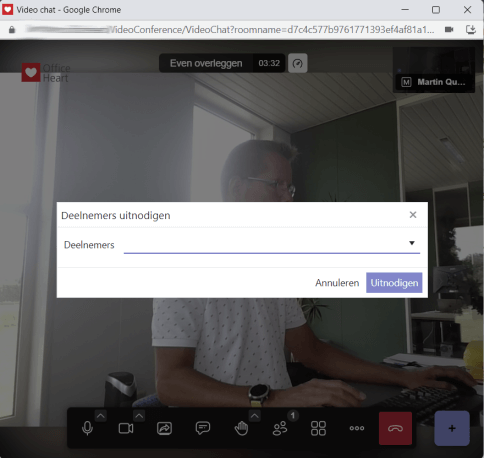Click the URL in the address bar
The width and height of the screenshot is (484, 458).
pyautogui.click(x=230, y=30)
